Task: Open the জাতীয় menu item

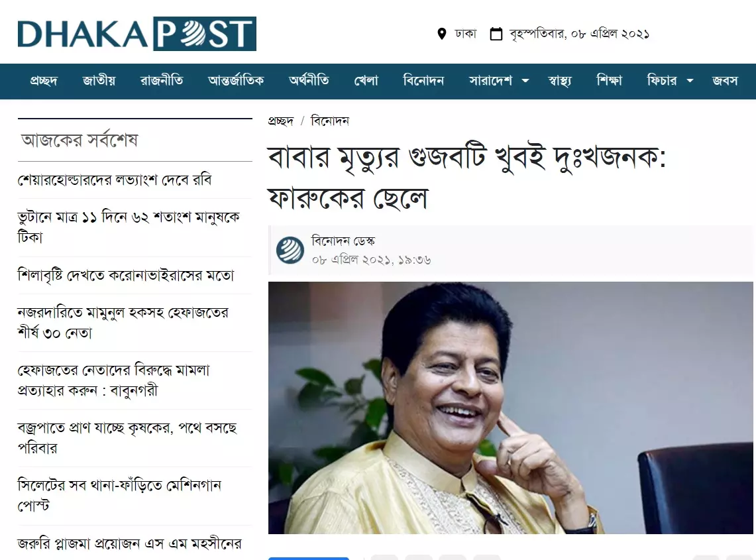Action: [99, 81]
